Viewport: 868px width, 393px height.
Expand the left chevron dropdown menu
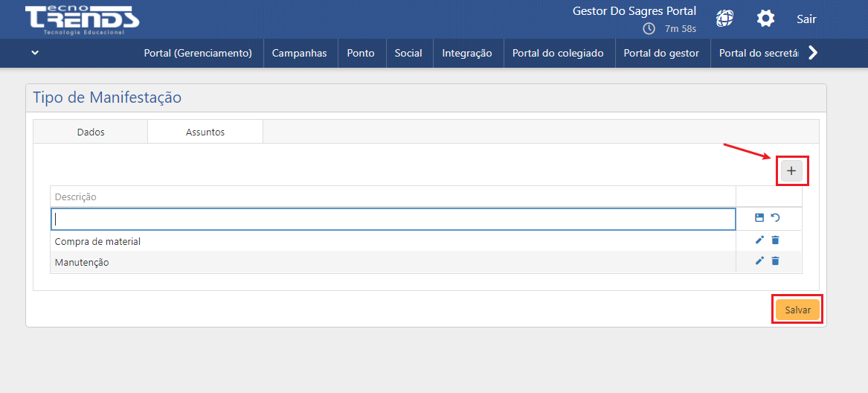pos(35,53)
